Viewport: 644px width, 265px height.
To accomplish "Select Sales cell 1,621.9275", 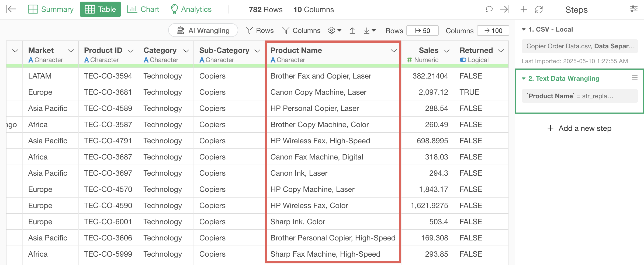I will [428, 206].
